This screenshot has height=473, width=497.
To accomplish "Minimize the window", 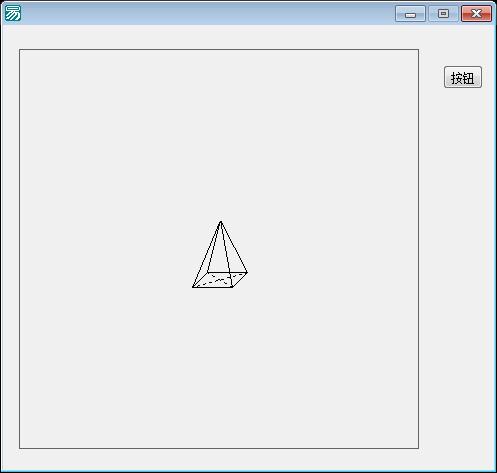I will coord(410,14).
